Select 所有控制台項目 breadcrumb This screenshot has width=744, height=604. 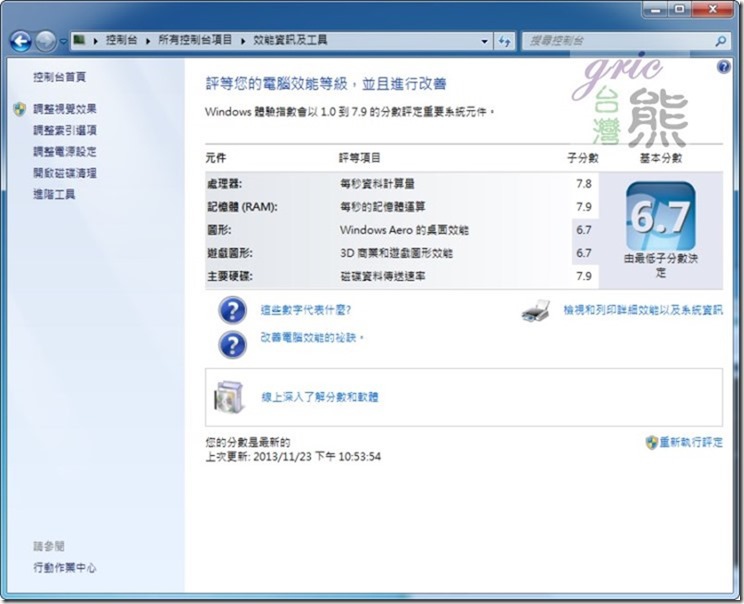pyautogui.click(x=195, y=40)
